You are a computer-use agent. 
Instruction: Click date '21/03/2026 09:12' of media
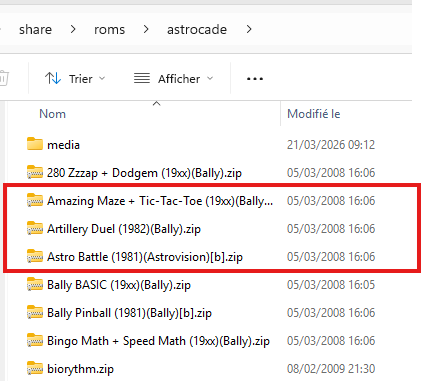(x=331, y=145)
